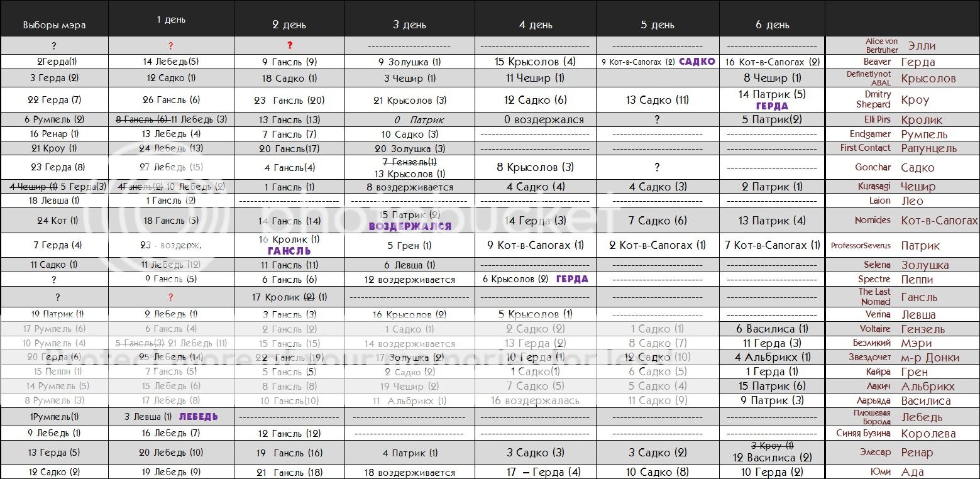The image size is (980, 479).
Task: Click the nickname 'Kurasagi'
Action: [874, 186]
